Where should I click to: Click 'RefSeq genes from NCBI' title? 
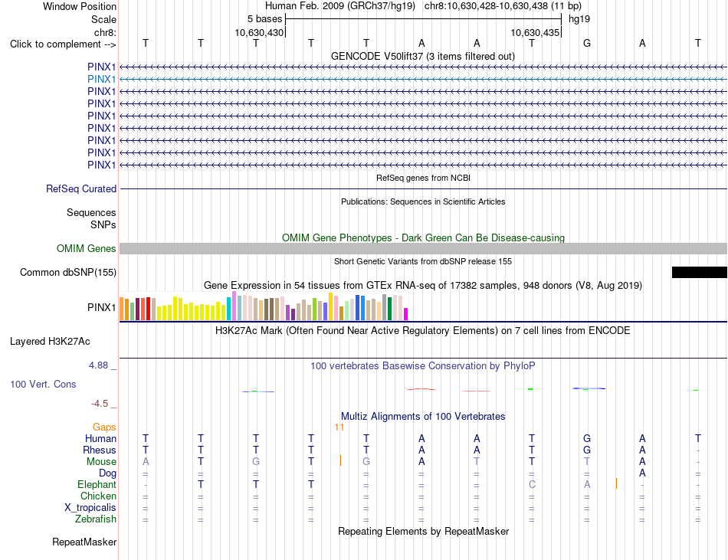tap(423, 178)
